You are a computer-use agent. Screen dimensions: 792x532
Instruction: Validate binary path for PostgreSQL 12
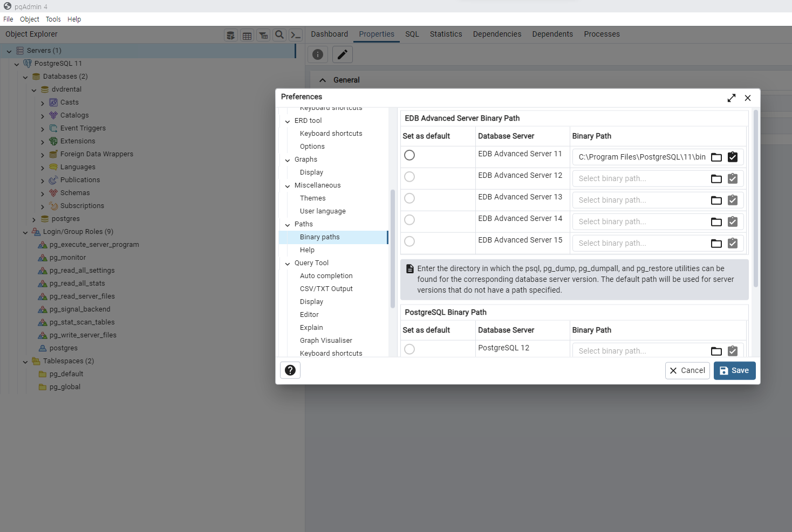tap(733, 351)
